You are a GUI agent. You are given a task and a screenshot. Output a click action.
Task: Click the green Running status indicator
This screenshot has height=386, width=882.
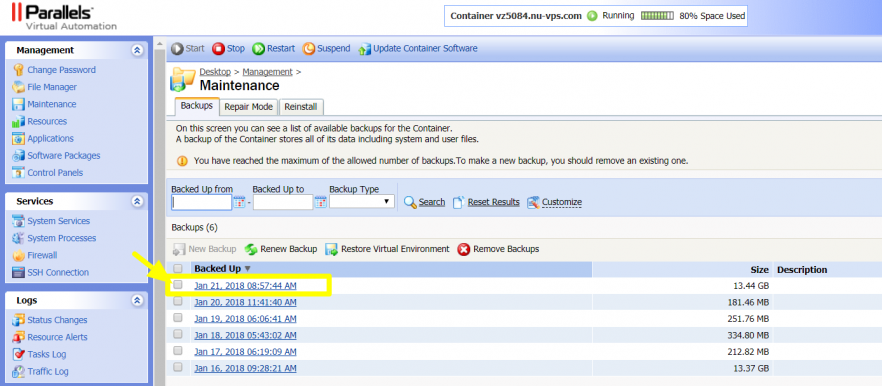click(x=592, y=16)
